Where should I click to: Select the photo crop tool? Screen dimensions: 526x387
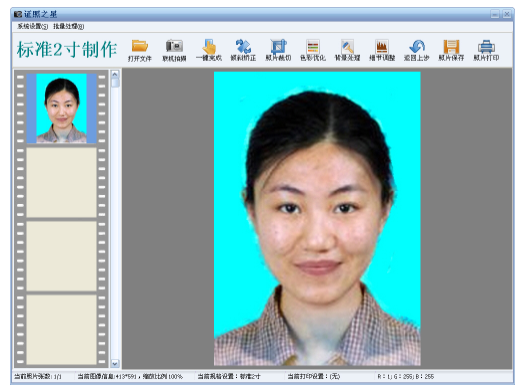point(278,51)
